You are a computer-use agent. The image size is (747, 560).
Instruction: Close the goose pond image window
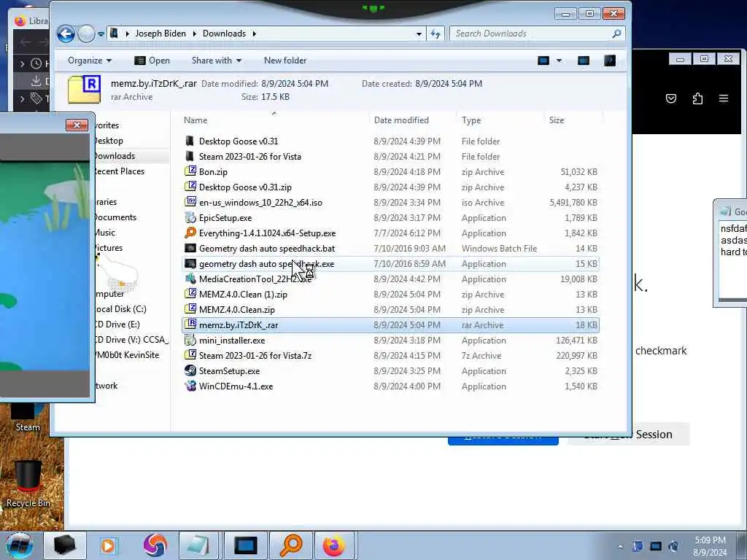(77, 125)
